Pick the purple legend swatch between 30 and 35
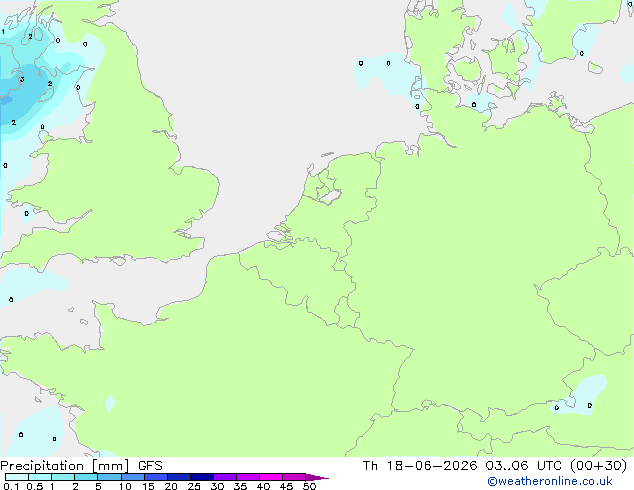This screenshot has width=634, height=490. click(225, 477)
